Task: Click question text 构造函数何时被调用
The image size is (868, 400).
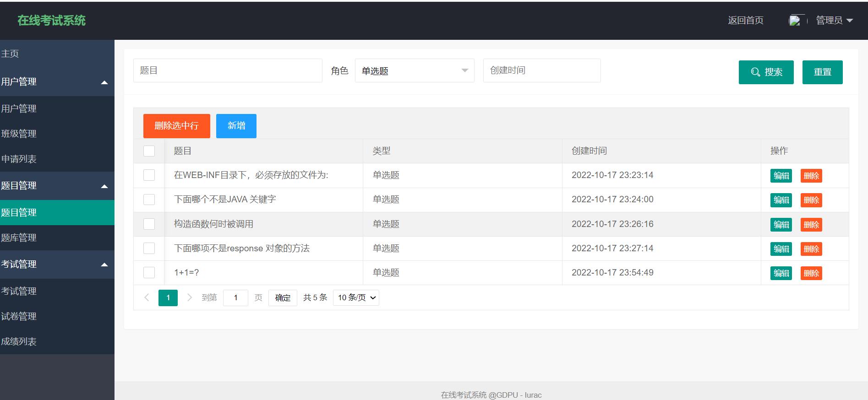Action: (x=213, y=224)
